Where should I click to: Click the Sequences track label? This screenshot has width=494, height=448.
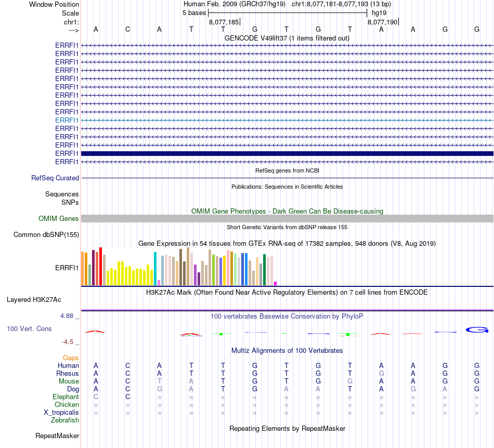pyautogui.click(x=62, y=194)
